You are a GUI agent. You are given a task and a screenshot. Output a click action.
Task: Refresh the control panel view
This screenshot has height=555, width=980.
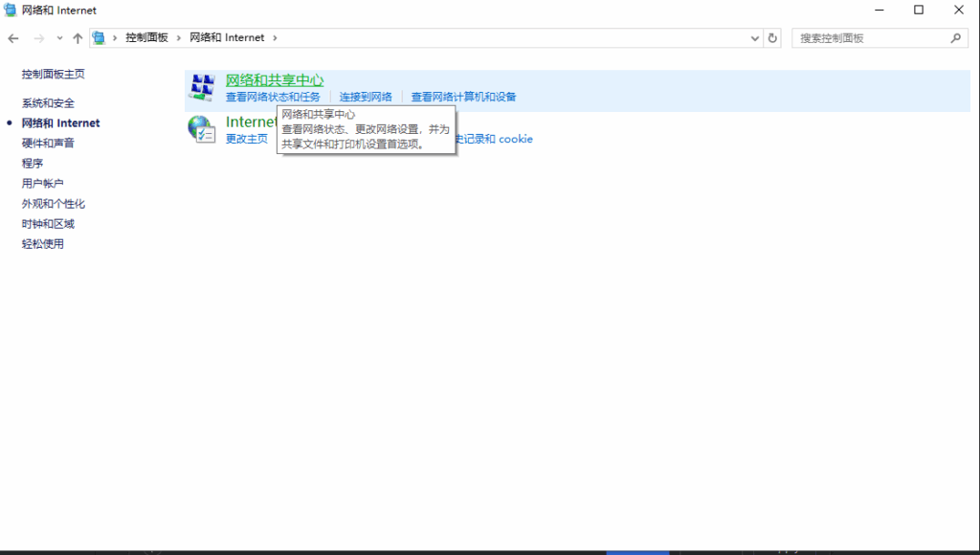click(x=773, y=38)
